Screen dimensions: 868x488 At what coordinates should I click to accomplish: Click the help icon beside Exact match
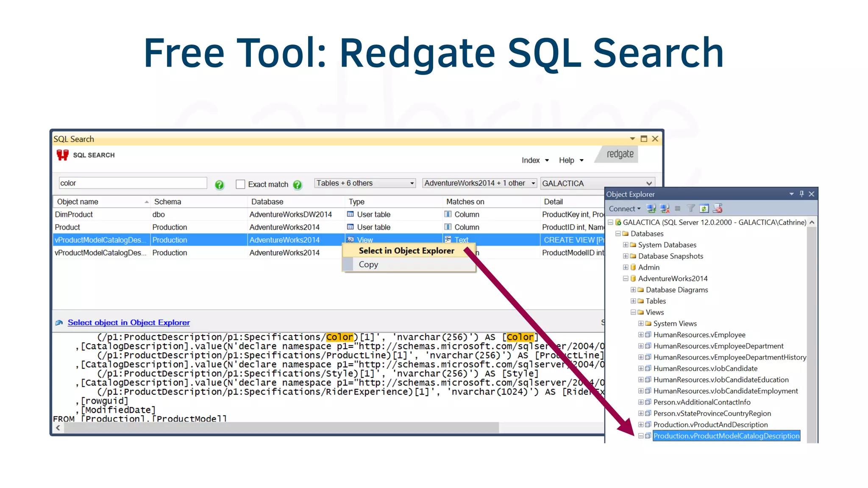(298, 185)
